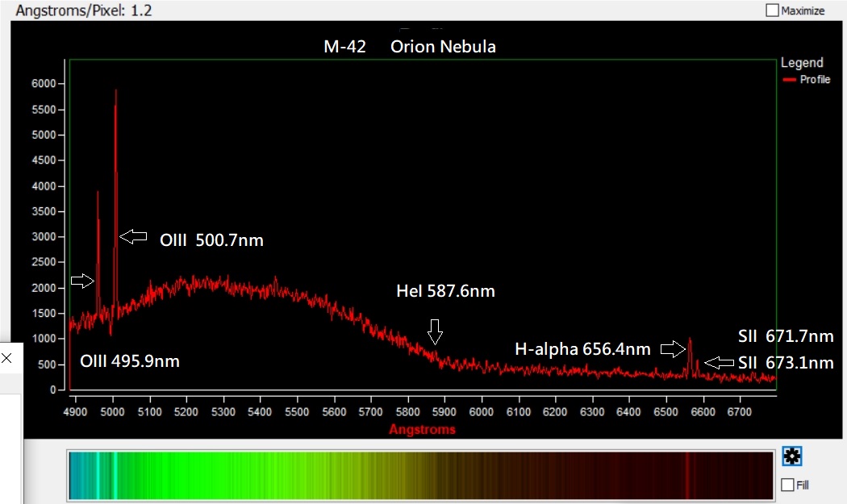Click the SII 671.7nm annotation text
The height and width of the screenshot is (504, 847).
point(786,336)
